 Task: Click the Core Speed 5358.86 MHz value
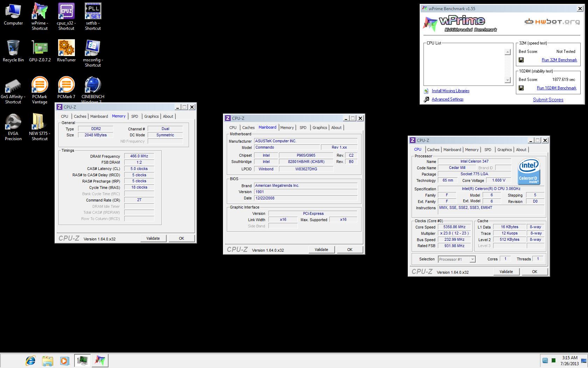[x=454, y=227]
